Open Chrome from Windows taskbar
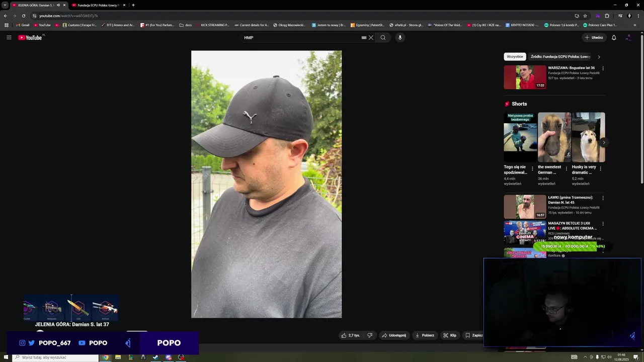 click(x=106, y=357)
